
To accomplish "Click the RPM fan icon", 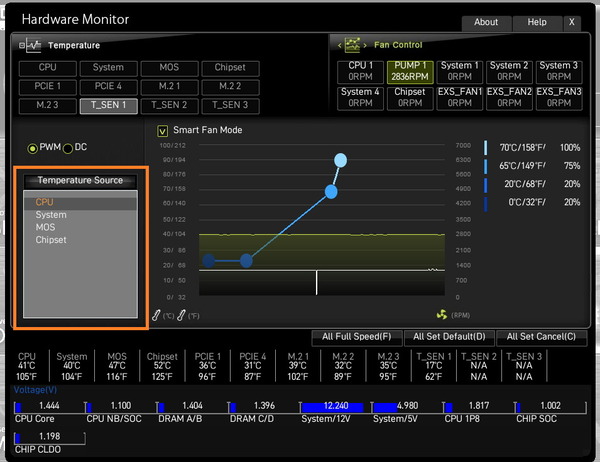I will [443, 315].
